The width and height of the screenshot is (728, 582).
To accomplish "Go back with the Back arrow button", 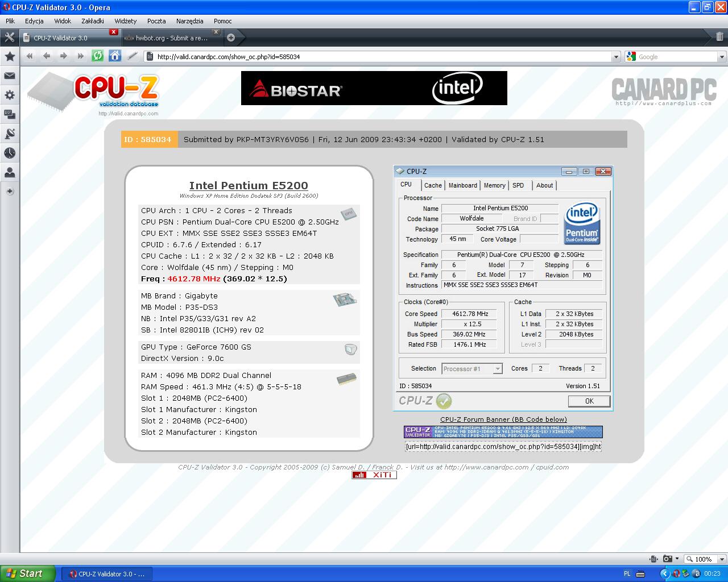I will click(x=47, y=56).
